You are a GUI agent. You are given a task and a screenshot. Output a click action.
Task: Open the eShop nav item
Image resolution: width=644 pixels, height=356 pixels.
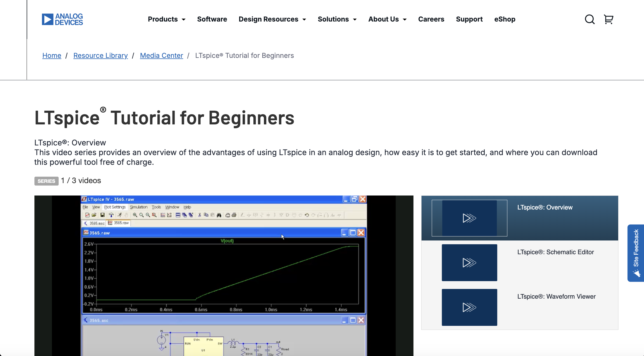click(505, 19)
